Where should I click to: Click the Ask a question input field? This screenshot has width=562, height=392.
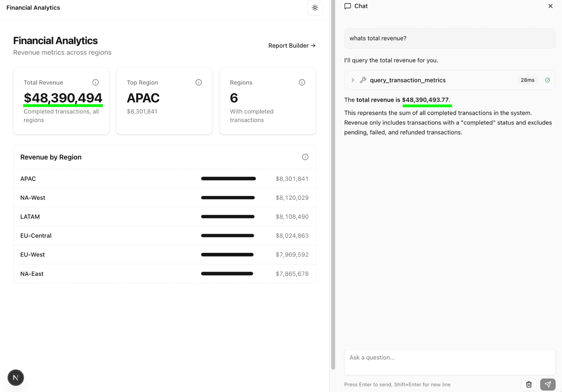[449, 362]
